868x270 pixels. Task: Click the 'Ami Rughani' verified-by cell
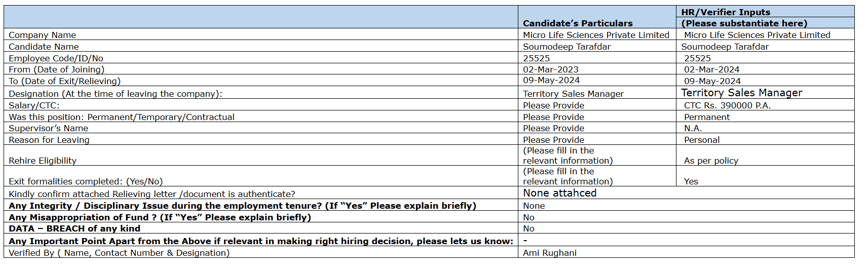[550, 253]
